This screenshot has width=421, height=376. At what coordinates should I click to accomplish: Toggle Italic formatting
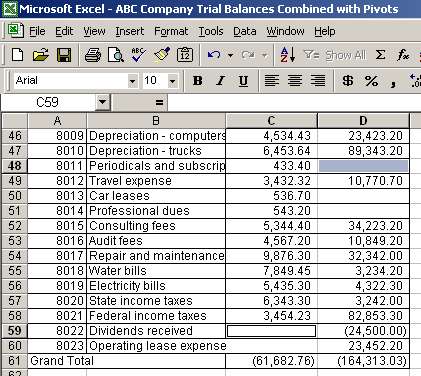(220, 80)
